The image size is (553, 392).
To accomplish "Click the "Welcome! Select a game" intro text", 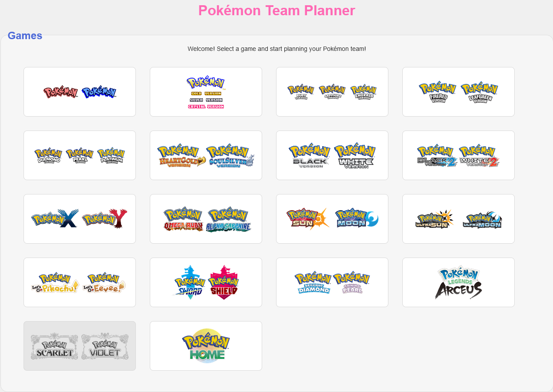I will click(277, 49).
